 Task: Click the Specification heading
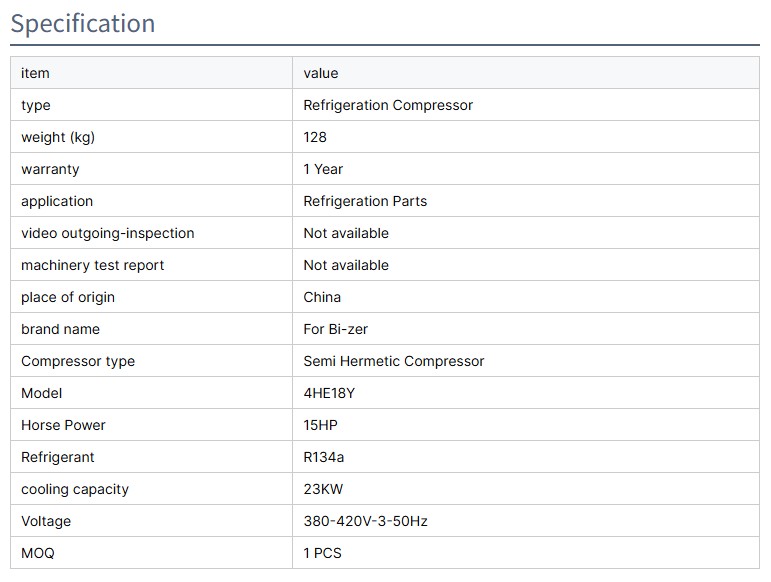tap(83, 23)
